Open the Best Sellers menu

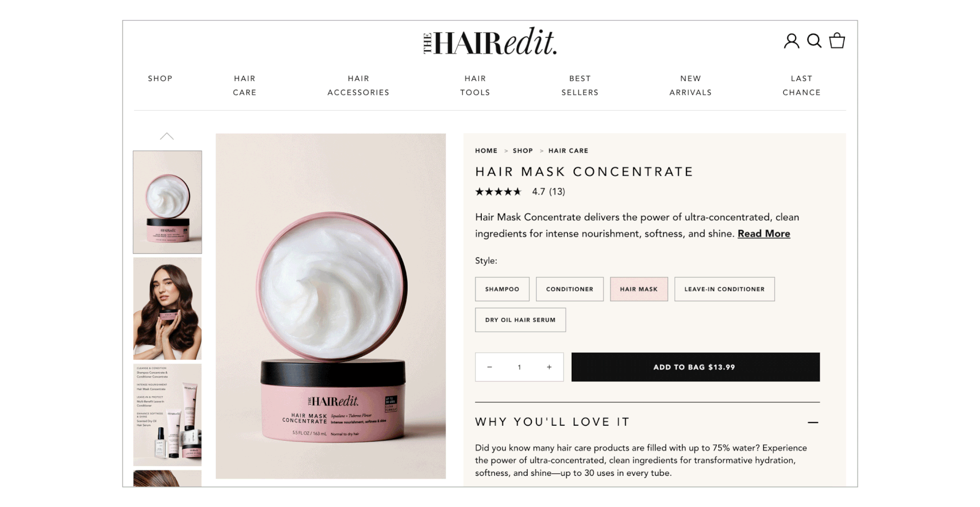(x=580, y=85)
